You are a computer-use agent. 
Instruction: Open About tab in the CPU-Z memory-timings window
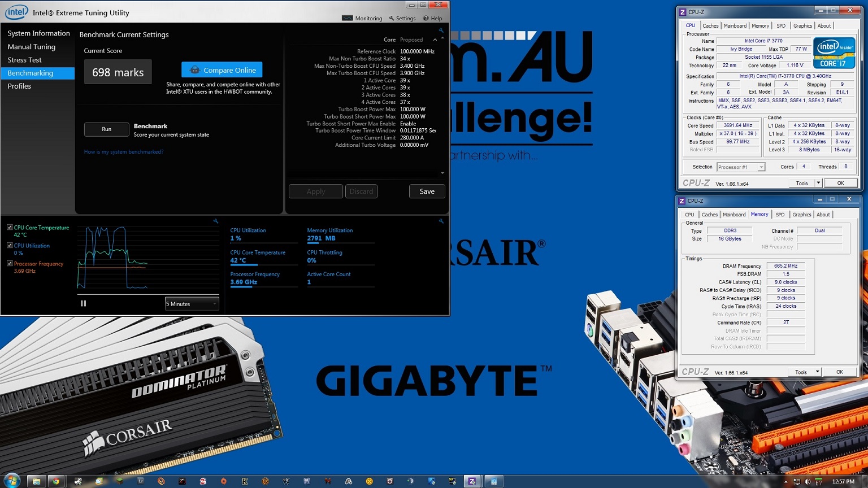pyautogui.click(x=823, y=215)
